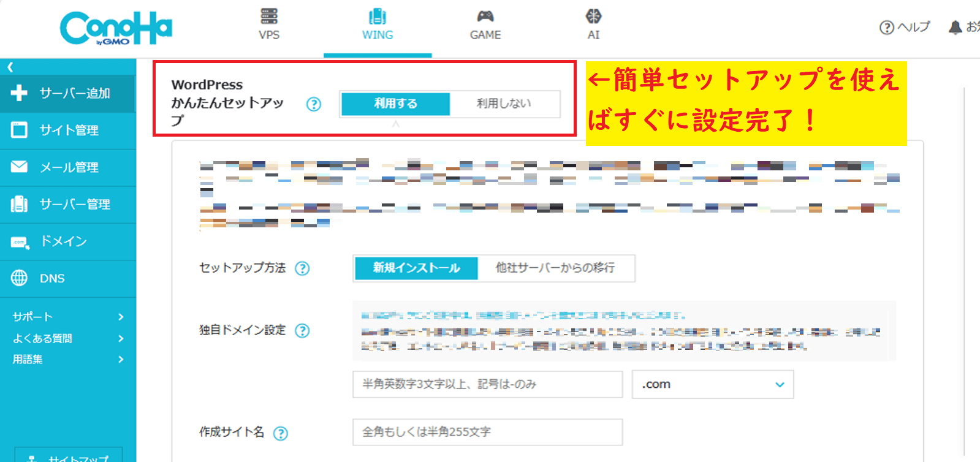
Task: Click the help question mark icon
Action: pos(886,28)
